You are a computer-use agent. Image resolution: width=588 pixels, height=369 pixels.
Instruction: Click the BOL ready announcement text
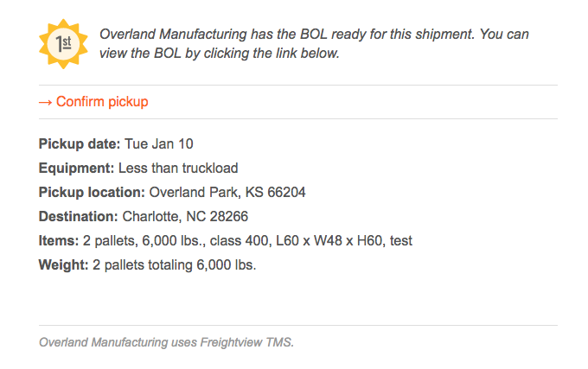[314, 44]
